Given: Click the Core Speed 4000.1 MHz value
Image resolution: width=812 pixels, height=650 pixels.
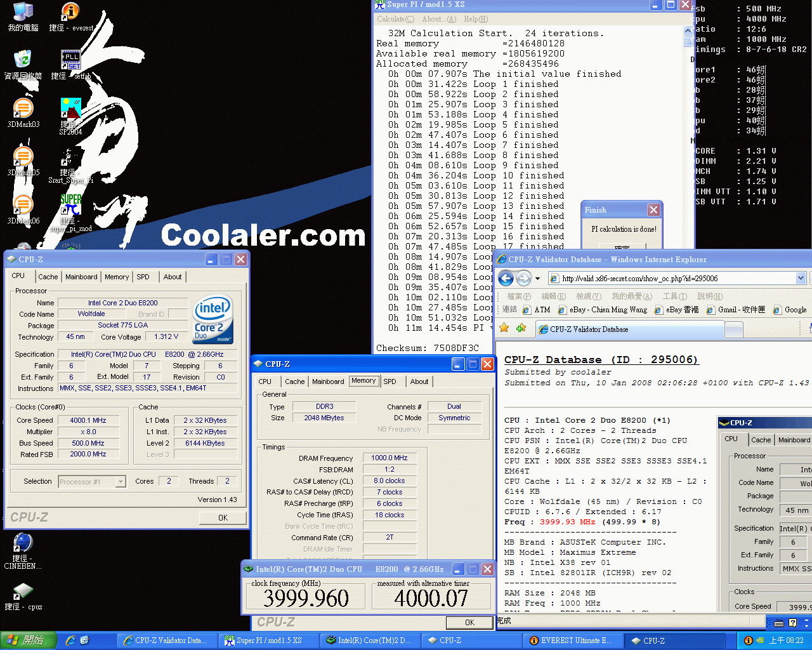Looking at the screenshot, I should click(88, 420).
